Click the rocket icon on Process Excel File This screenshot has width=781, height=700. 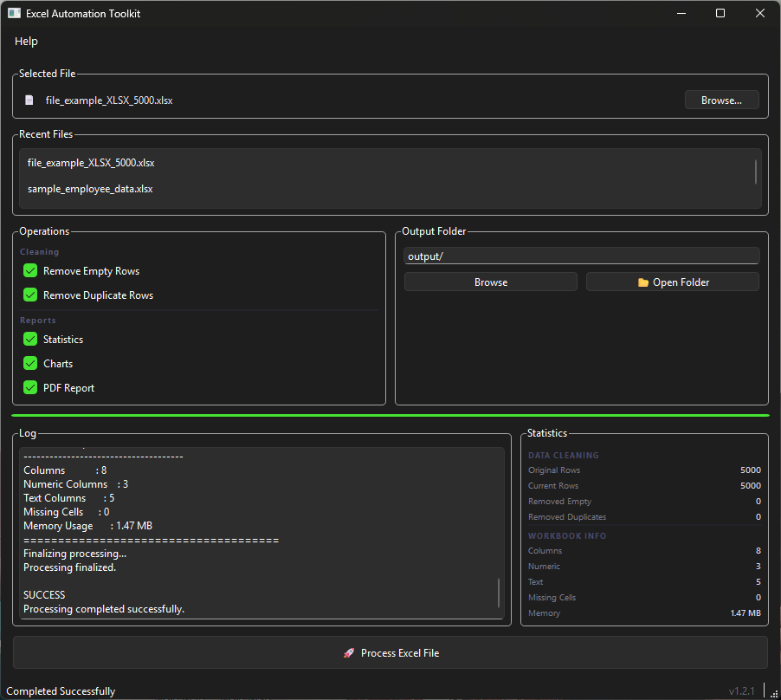[349, 652]
